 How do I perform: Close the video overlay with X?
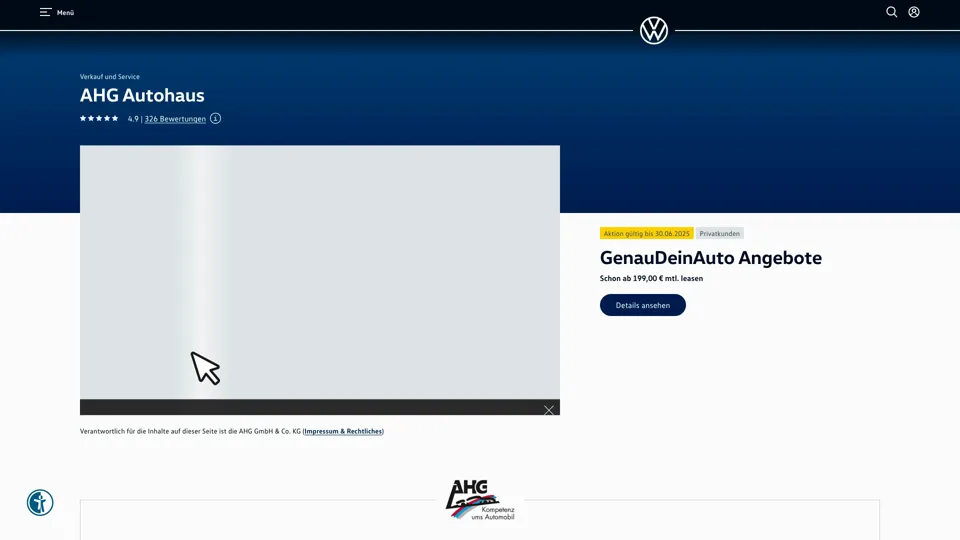click(549, 410)
